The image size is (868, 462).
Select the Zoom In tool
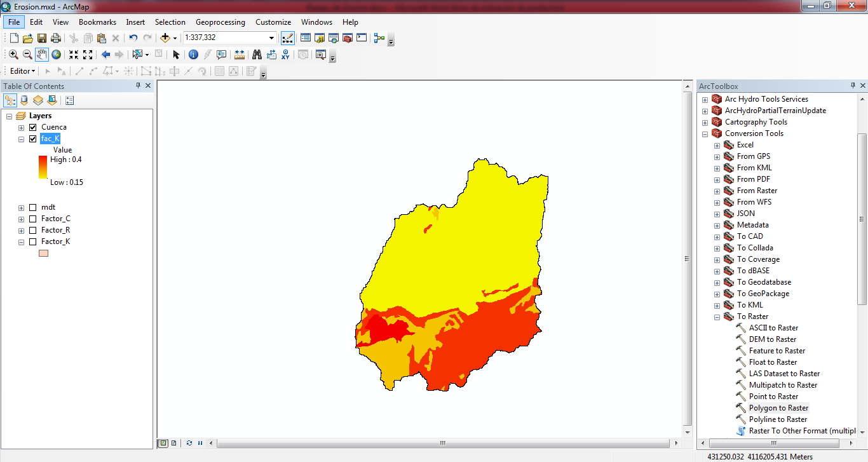coord(13,55)
